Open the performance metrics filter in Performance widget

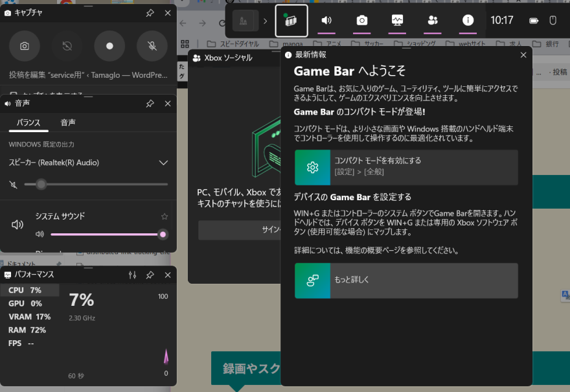(132, 275)
